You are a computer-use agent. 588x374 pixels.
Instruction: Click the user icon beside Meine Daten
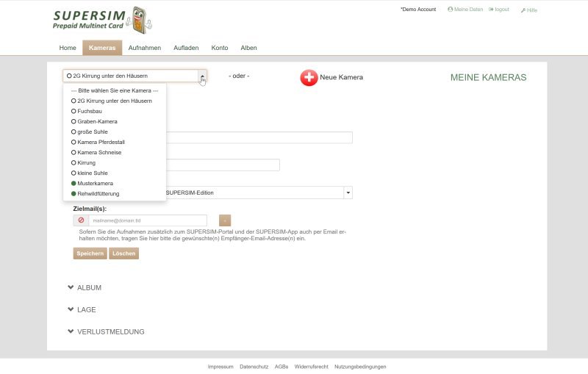pyautogui.click(x=450, y=10)
